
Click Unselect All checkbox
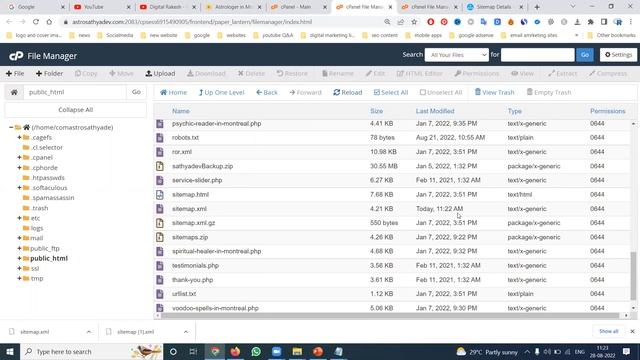tap(441, 93)
